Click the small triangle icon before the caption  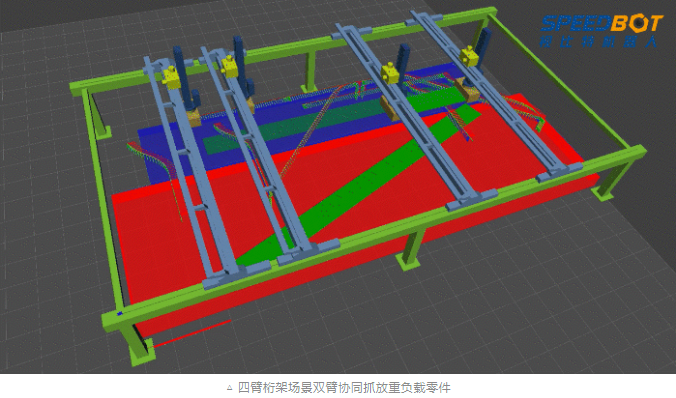(230, 387)
